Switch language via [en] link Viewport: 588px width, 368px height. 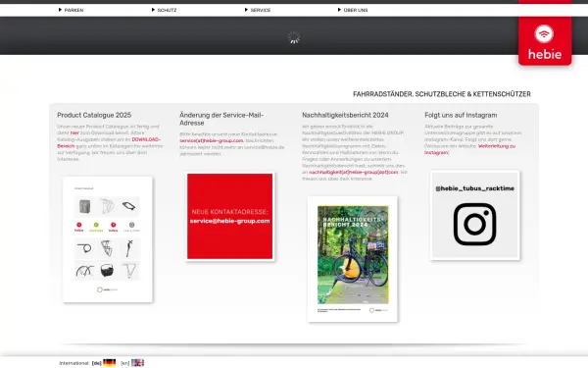(124, 363)
